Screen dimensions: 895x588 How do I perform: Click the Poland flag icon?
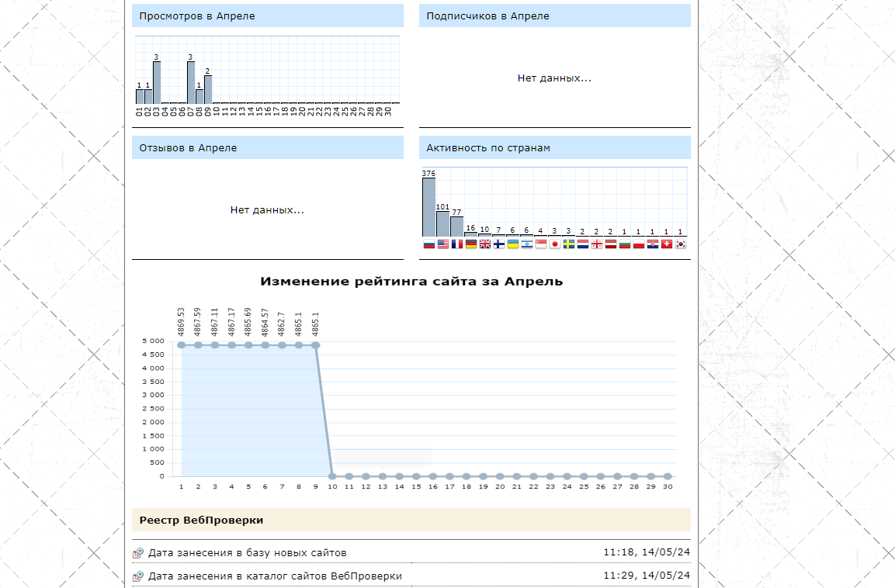639,244
